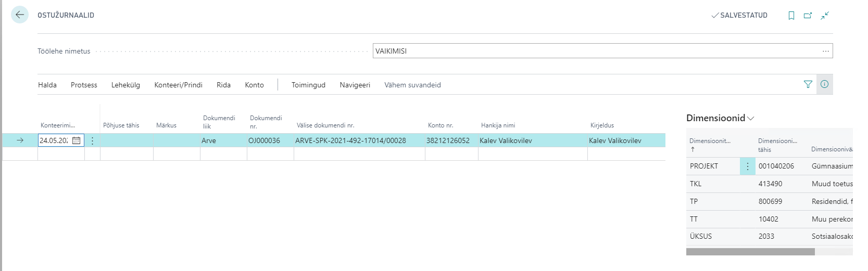The image size is (868, 271).
Task: Open calendar picker in posting date
Action: tap(76, 140)
